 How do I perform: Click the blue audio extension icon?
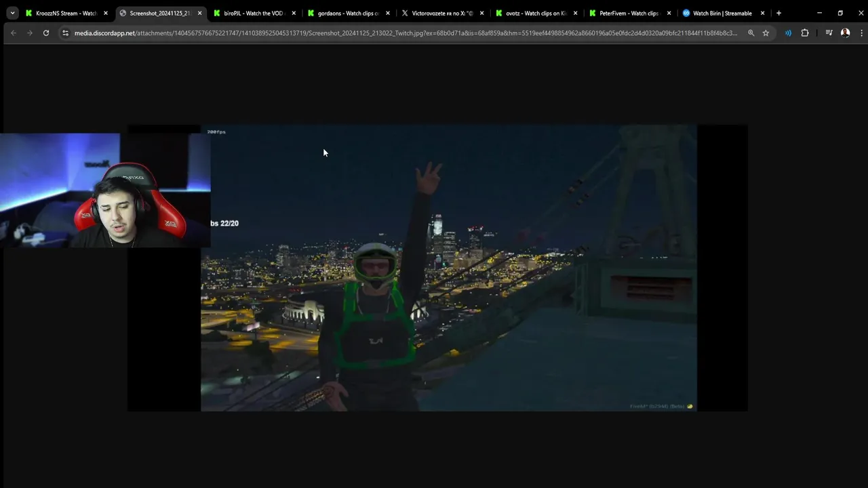pyautogui.click(x=788, y=33)
